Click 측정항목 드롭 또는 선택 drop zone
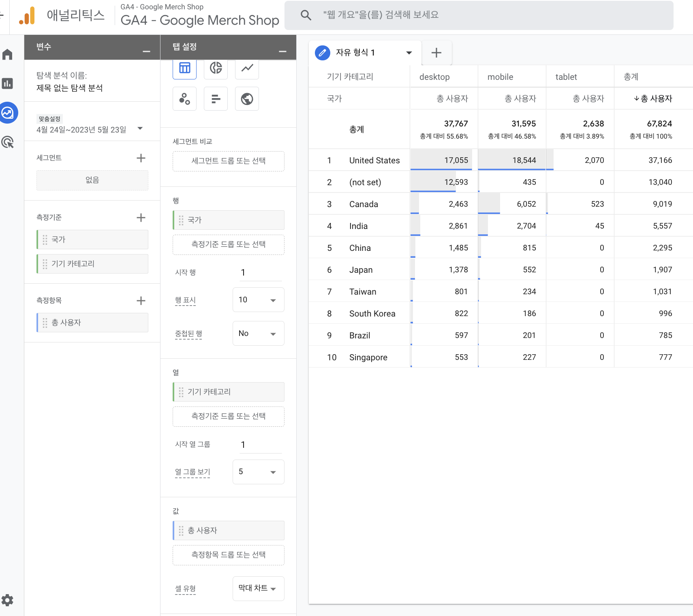This screenshot has height=616, width=693. point(229,555)
